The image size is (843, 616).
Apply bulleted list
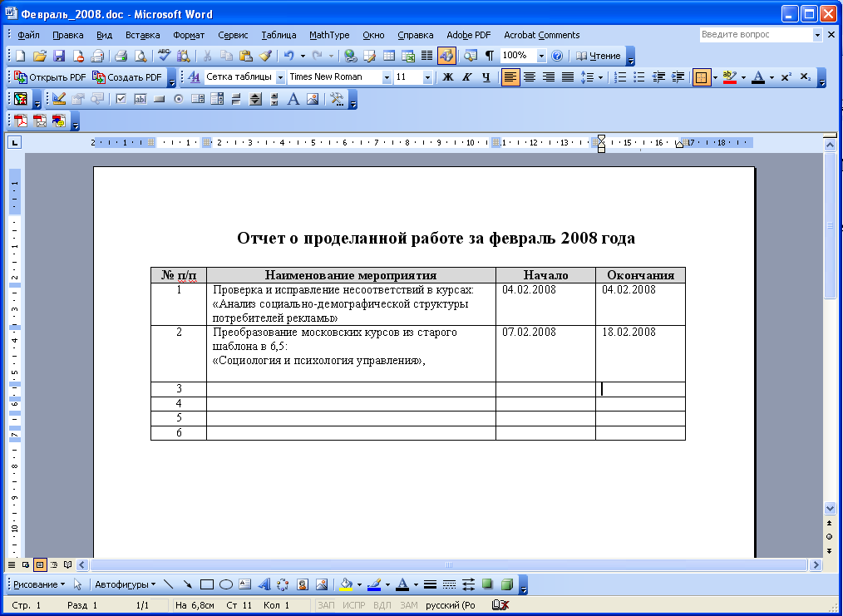(x=639, y=77)
